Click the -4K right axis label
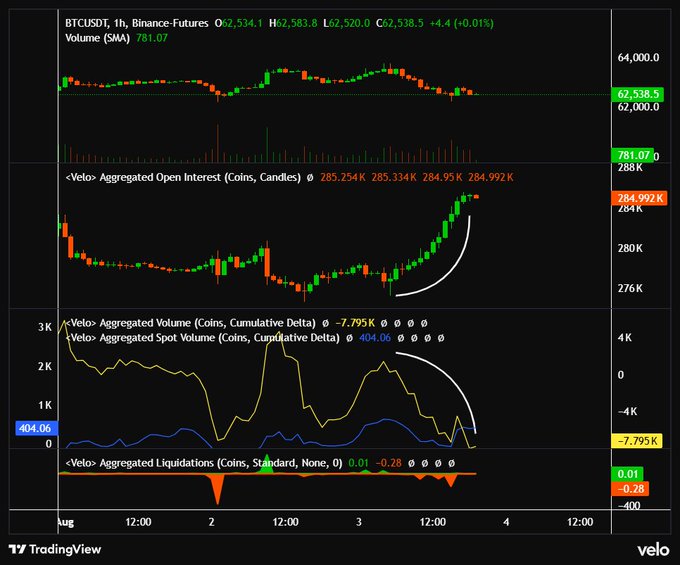This screenshot has height=565, width=680. point(628,412)
